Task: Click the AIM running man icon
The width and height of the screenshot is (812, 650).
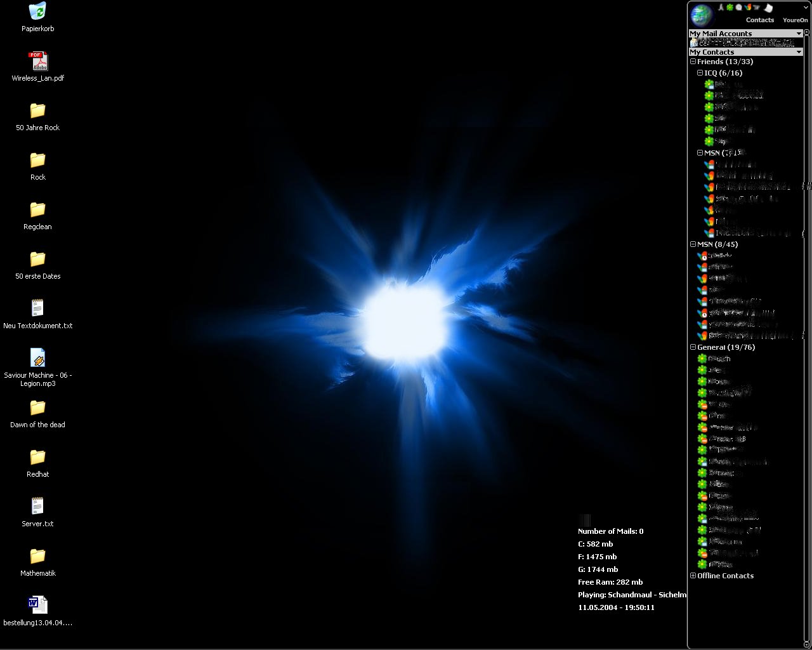Action: [x=721, y=8]
